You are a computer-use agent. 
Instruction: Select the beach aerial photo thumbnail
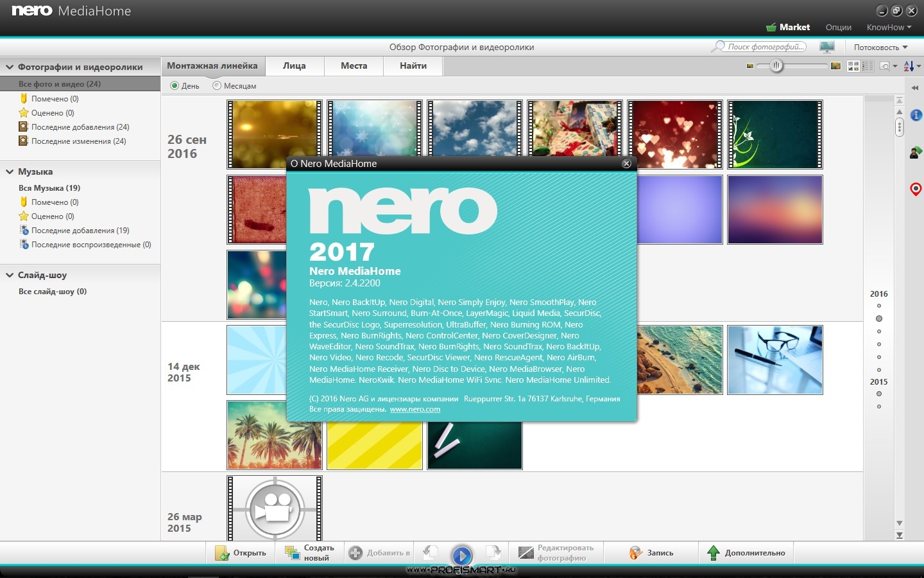(x=680, y=360)
